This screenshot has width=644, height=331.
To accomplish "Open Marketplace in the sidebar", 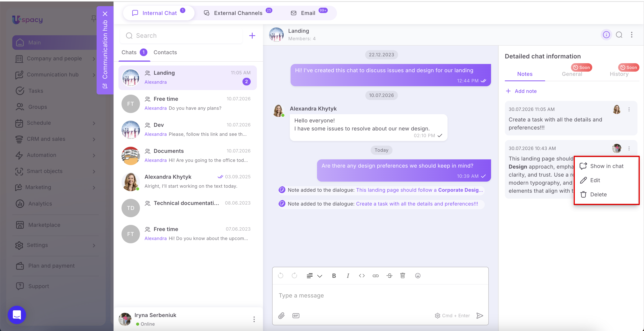I will tap(44, 225).
